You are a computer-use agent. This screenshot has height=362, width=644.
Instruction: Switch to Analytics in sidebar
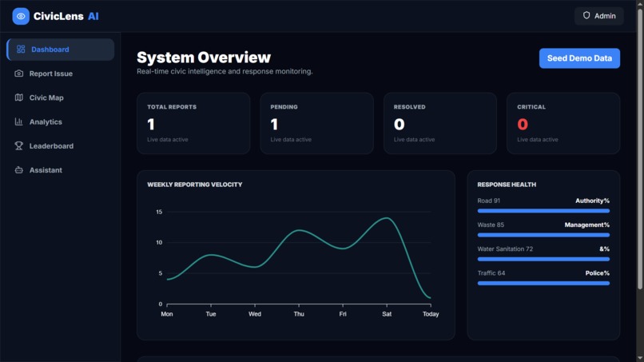[61, 121]
